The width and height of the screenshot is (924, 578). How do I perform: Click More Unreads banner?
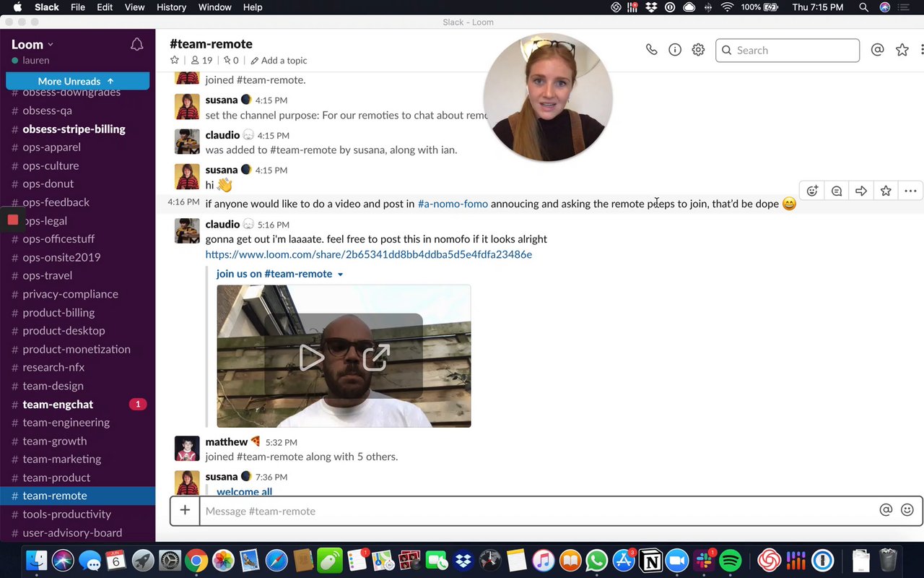point(77,81)
